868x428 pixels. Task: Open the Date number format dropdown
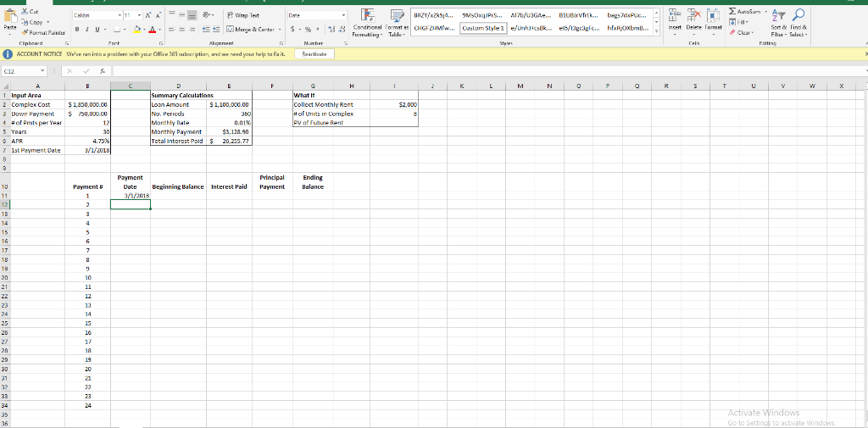344,17
